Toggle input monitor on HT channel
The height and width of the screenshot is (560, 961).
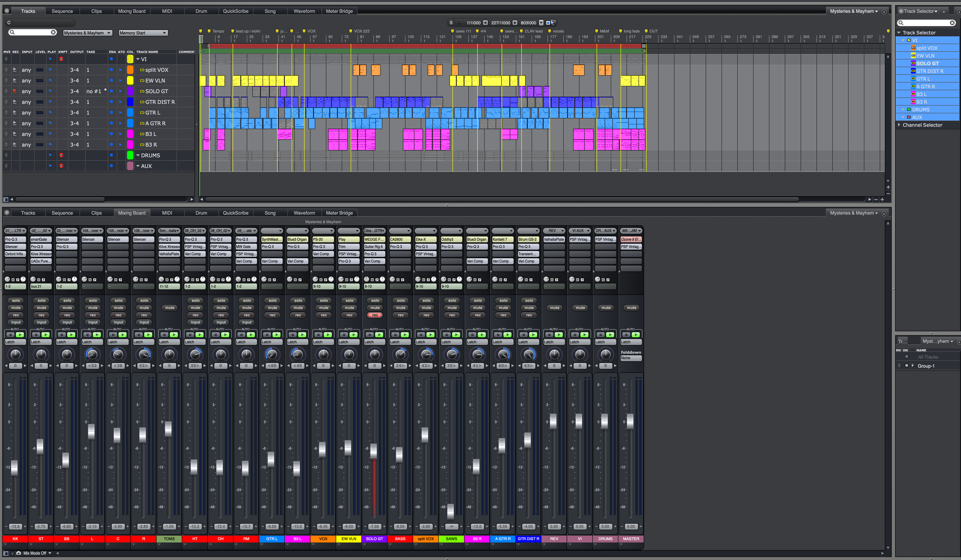click(x=195, y=322)
